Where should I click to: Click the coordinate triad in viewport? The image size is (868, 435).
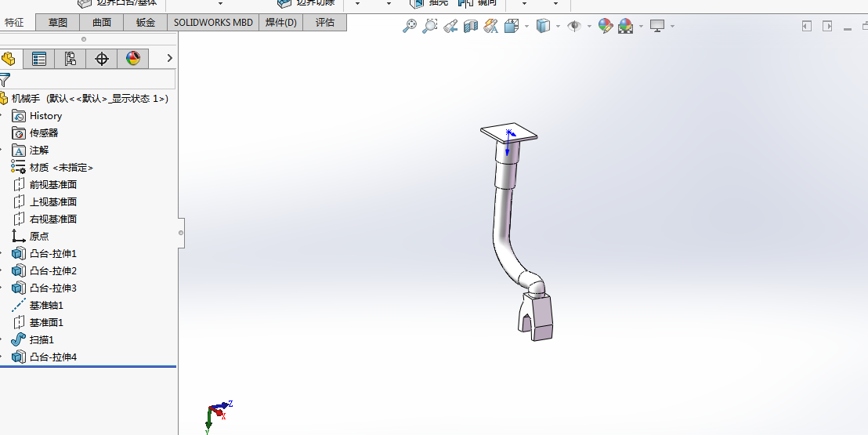218,416
